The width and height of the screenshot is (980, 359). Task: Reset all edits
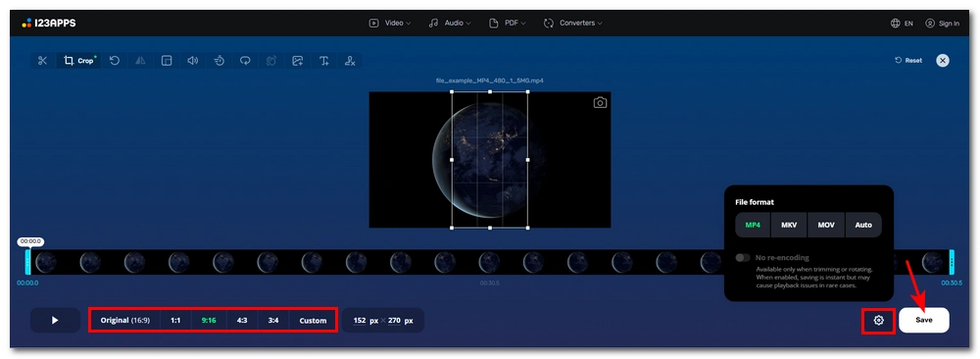(908, 61)
